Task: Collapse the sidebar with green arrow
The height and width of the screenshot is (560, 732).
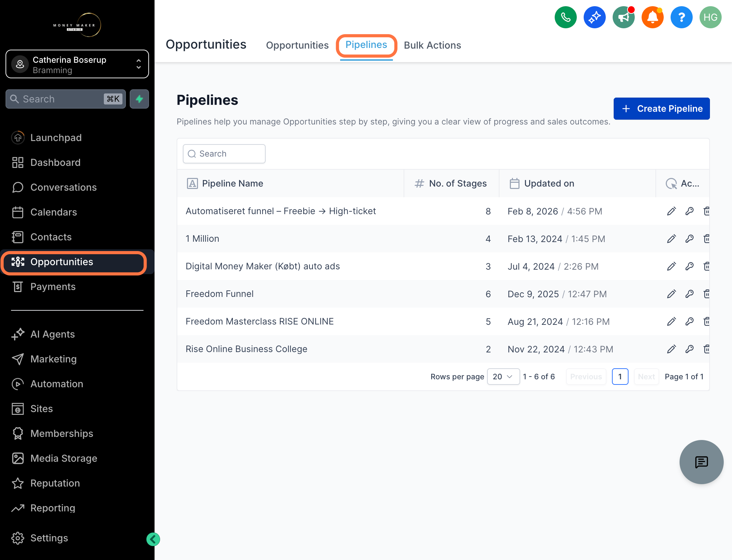Action: tap(153, 539)
